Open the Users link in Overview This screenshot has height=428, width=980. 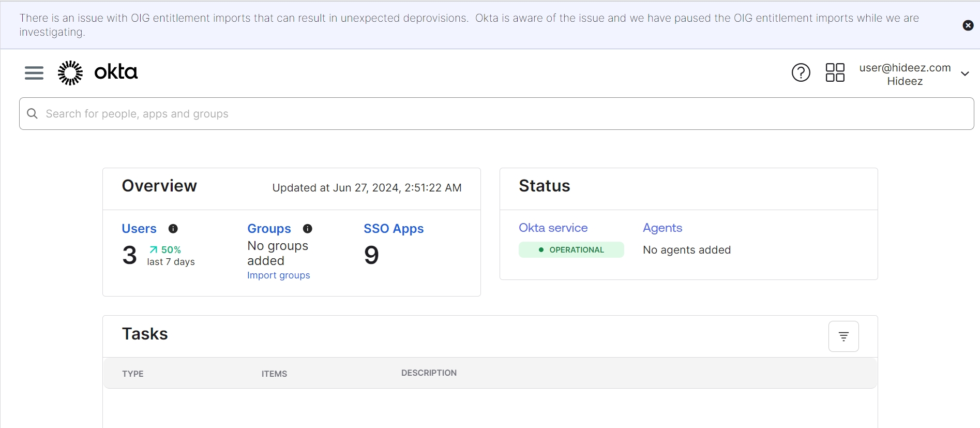(139, 229)
